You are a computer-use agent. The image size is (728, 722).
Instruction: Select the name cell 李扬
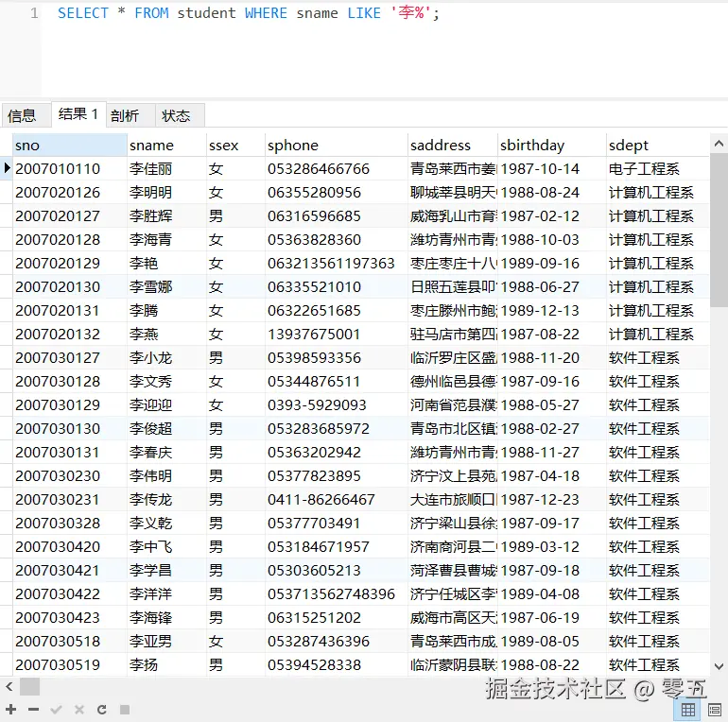point(166,665)
